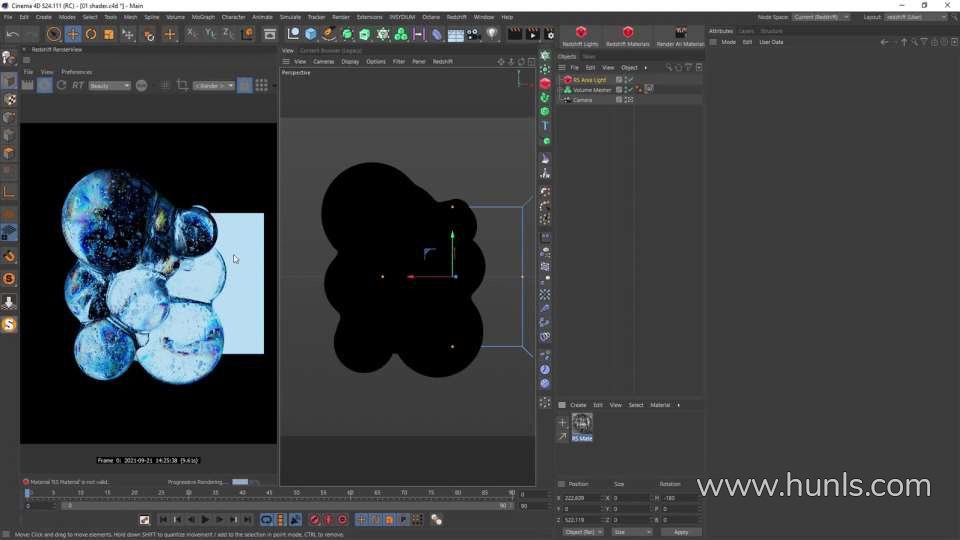The width and height of the screenshot is (960, 540).
Task: Click the Undo arrow icon
Action: (x=12, y=34)
